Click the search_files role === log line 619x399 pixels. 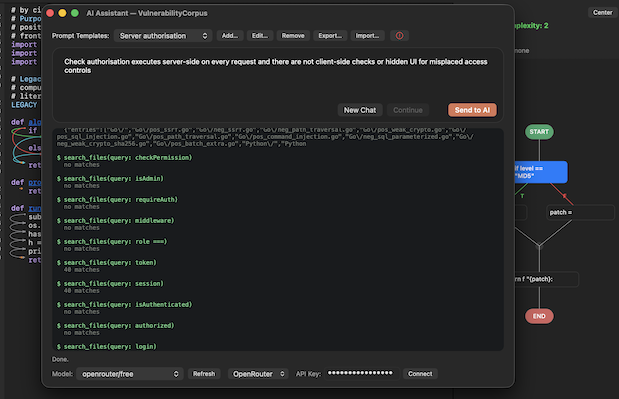click(x=112, y=242)
